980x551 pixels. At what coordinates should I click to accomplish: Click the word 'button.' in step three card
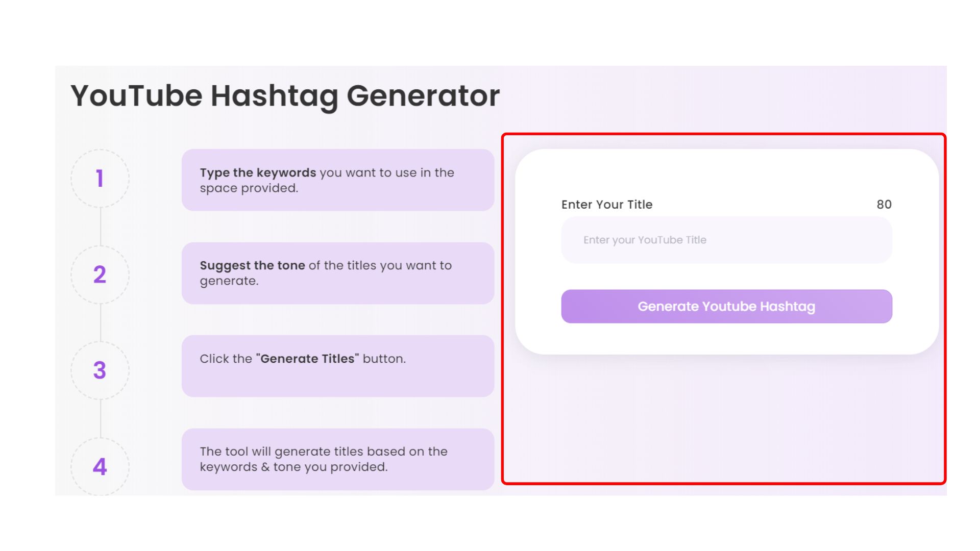pyautogui.click(x=384, y=359)
